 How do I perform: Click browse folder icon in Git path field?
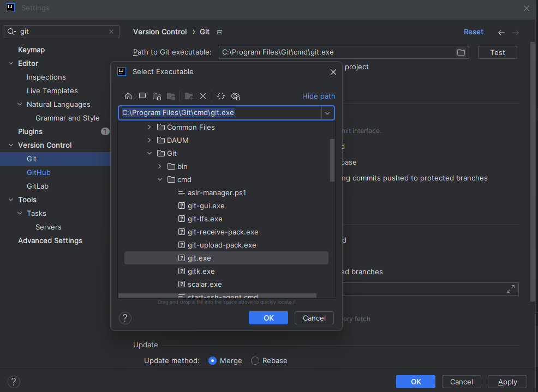click(x=461, y=52)
